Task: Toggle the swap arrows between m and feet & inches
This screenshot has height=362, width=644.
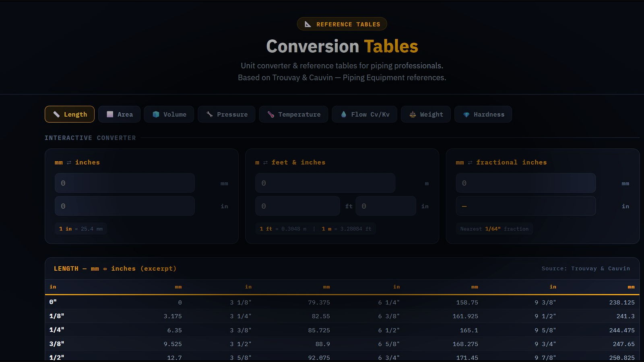Action: [266, 162]
